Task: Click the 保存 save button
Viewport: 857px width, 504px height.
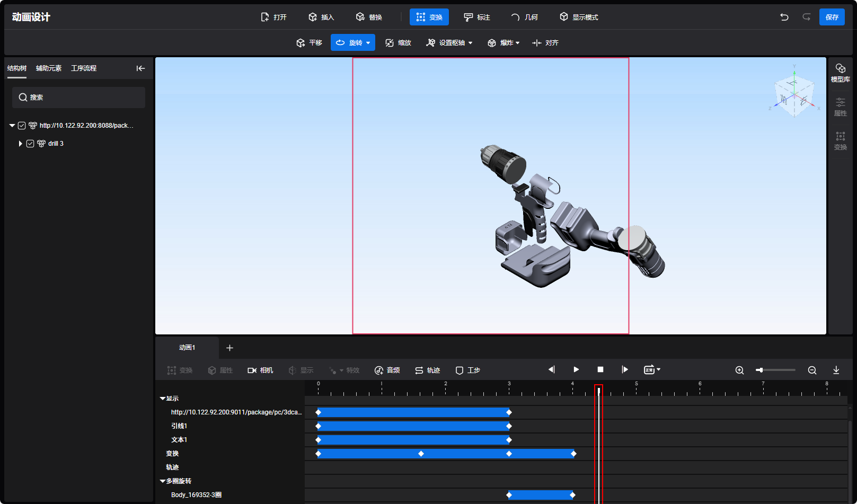Action: click(x=832, y=17)
